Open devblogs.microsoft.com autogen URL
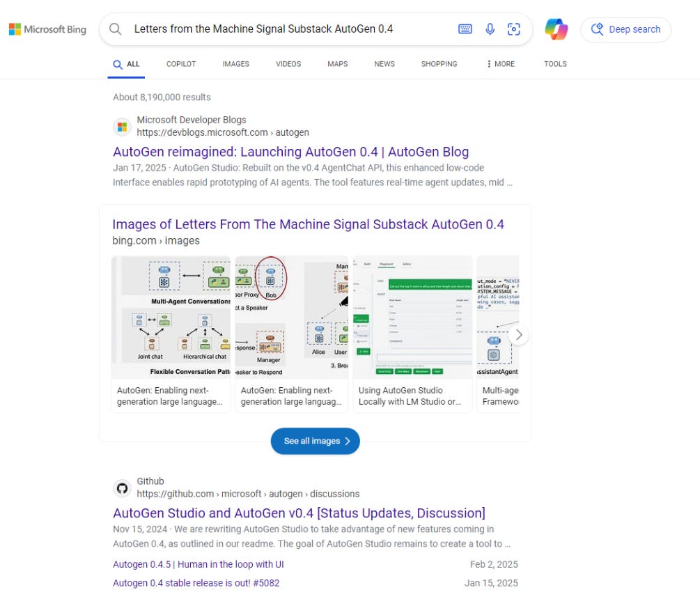This screenshot has width=700, height=592. (x=223, y=132)
